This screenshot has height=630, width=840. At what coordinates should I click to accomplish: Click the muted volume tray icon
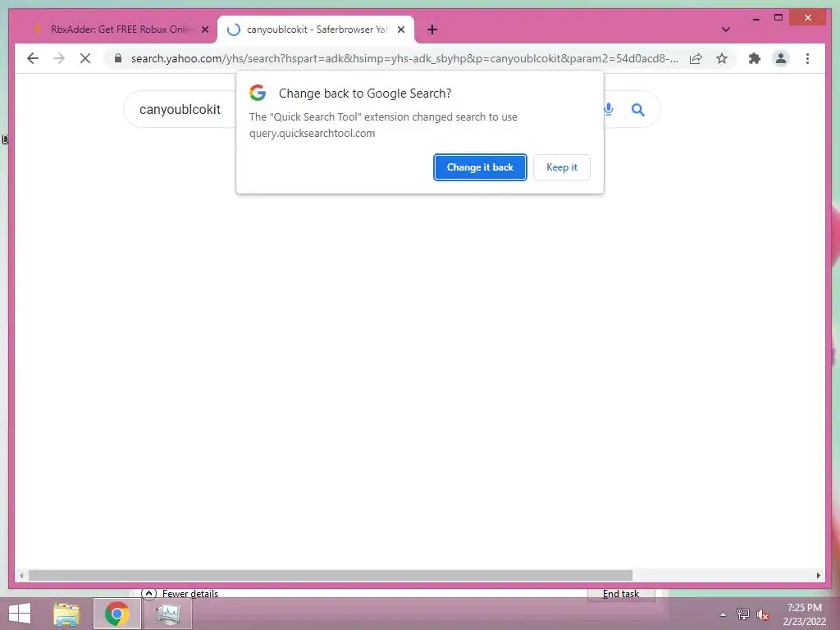(x=763, y=614)
